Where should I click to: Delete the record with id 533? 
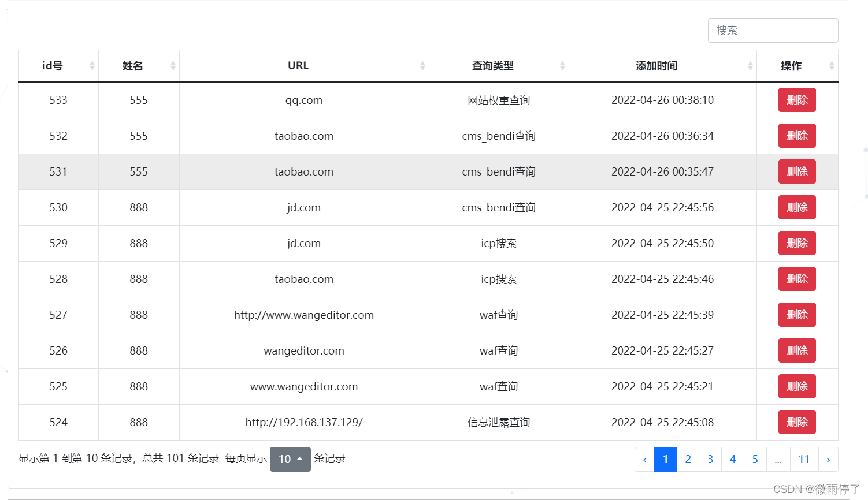click(797, 100)
